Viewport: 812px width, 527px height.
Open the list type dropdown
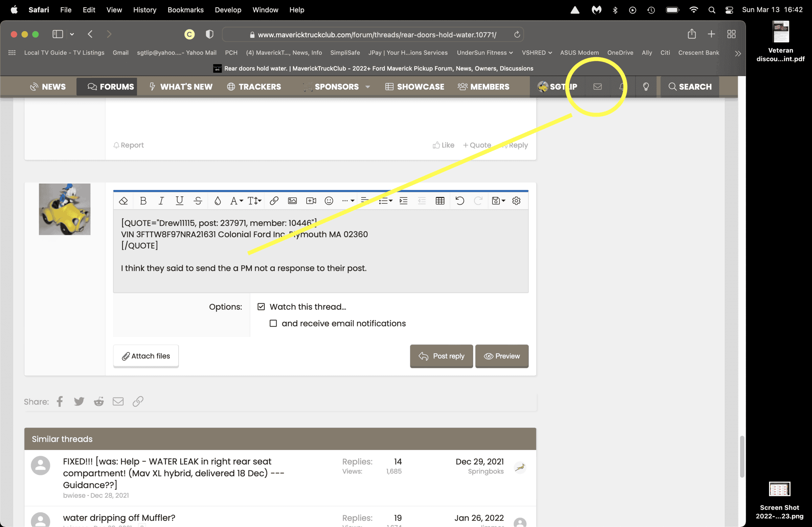[x=385, y=201]
